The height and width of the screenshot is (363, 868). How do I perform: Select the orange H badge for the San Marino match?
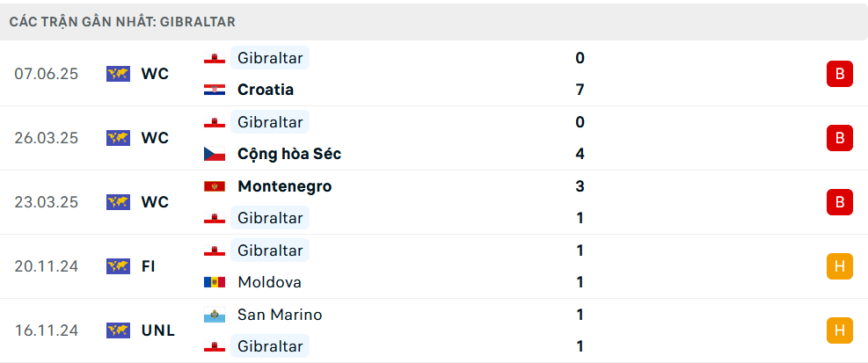tap(840, 330)
